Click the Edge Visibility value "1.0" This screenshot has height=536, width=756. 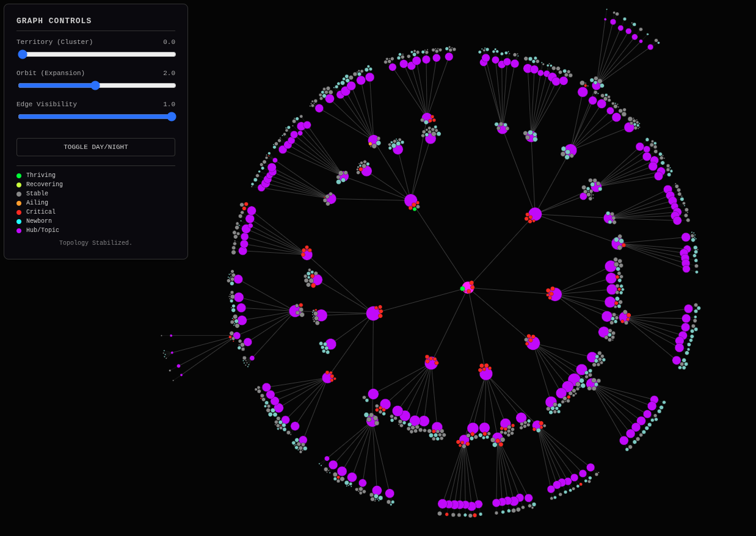[x=169, y=104]
